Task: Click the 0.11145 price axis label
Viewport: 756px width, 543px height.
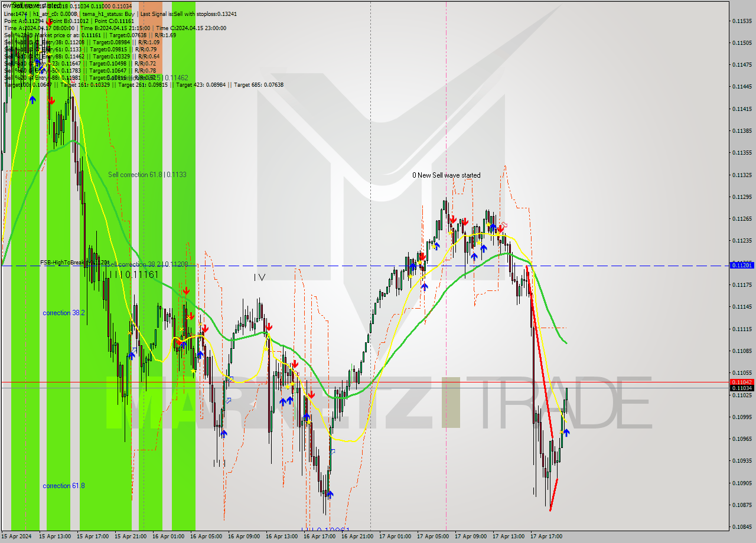Action: [742, 307]
